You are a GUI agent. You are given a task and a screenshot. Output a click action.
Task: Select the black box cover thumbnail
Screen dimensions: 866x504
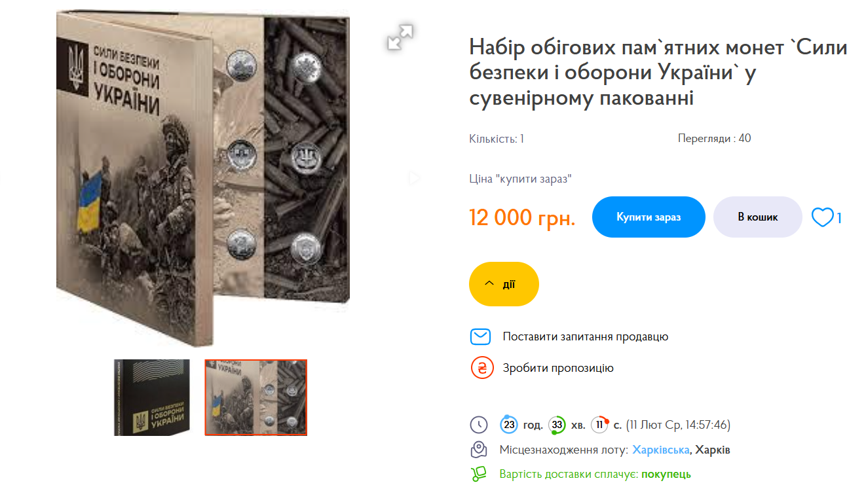[x=152, y=397]
